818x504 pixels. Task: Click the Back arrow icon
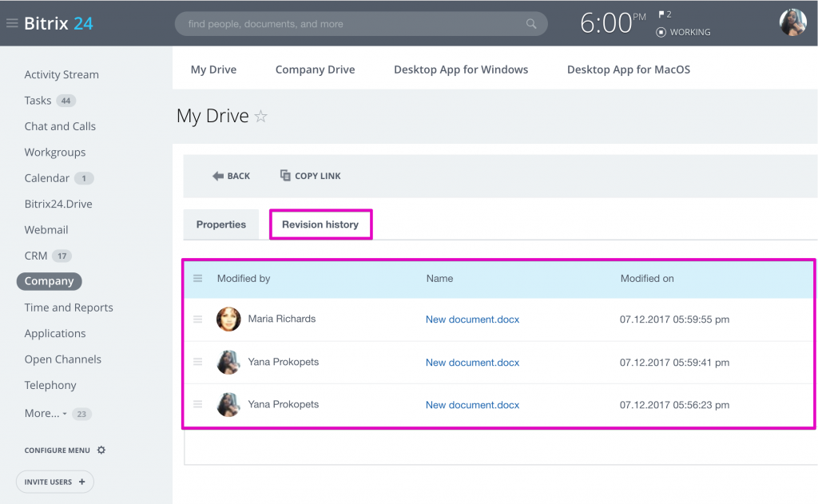pos(218,176)
